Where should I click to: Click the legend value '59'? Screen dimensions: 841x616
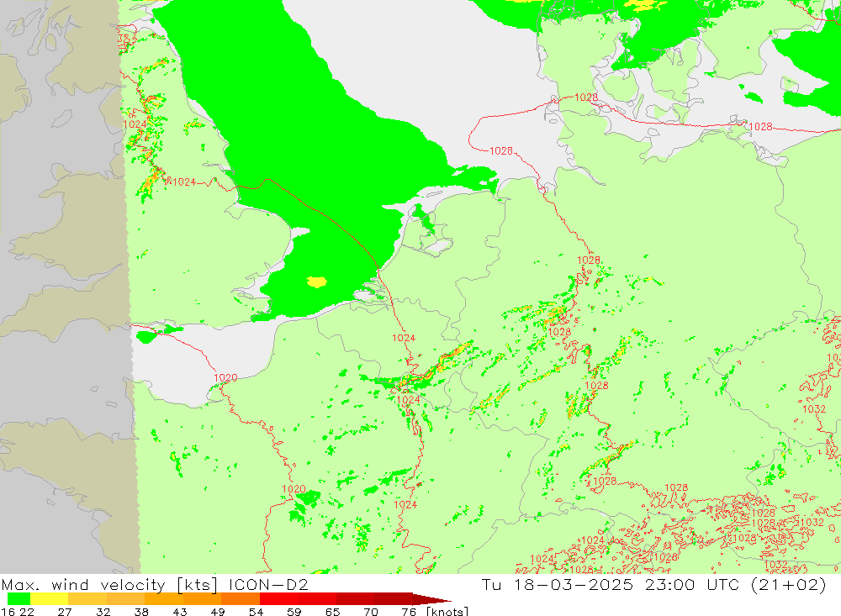point(294,611)
